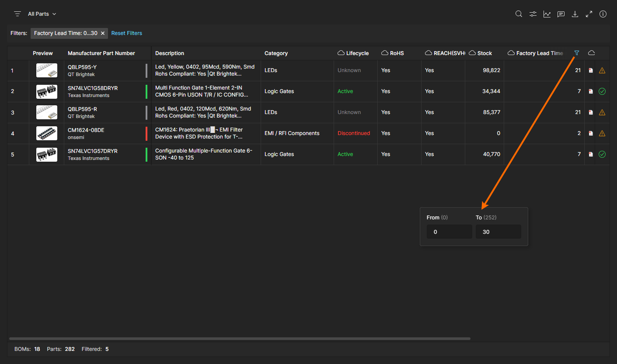Click the download export icon
Image resolution: width=617 pixels, height=364 pixels.
tap(575, 14)
